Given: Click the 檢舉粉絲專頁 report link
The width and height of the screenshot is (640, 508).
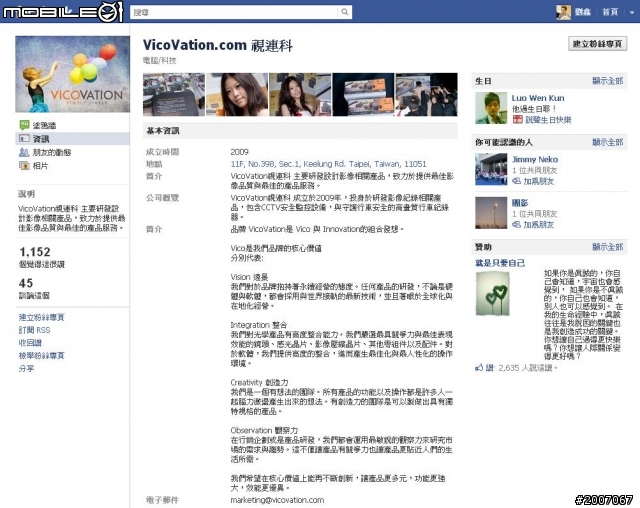Looking at the screenshot, I should (x=42, y=355).
